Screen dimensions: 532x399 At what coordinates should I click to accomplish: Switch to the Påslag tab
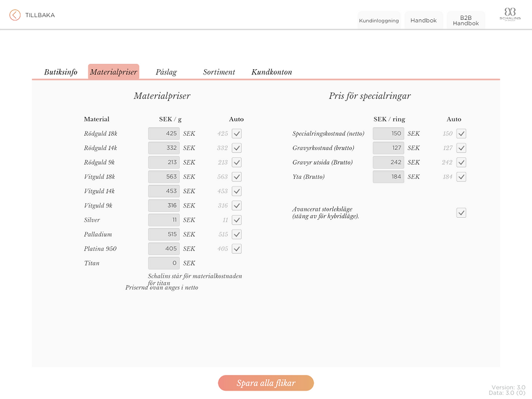point(166,72)
